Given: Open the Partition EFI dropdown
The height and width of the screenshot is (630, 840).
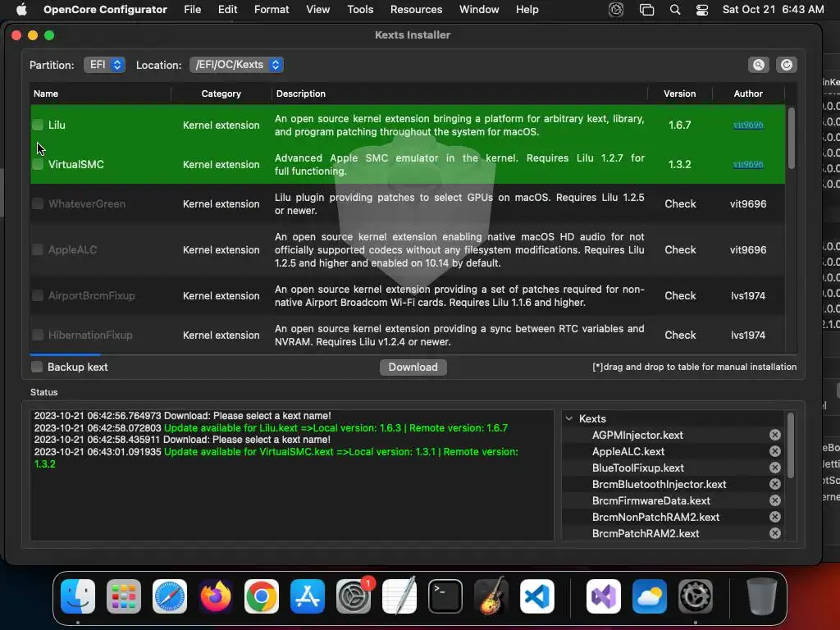Looking at the screenshot, I should [x=104, y=65].
